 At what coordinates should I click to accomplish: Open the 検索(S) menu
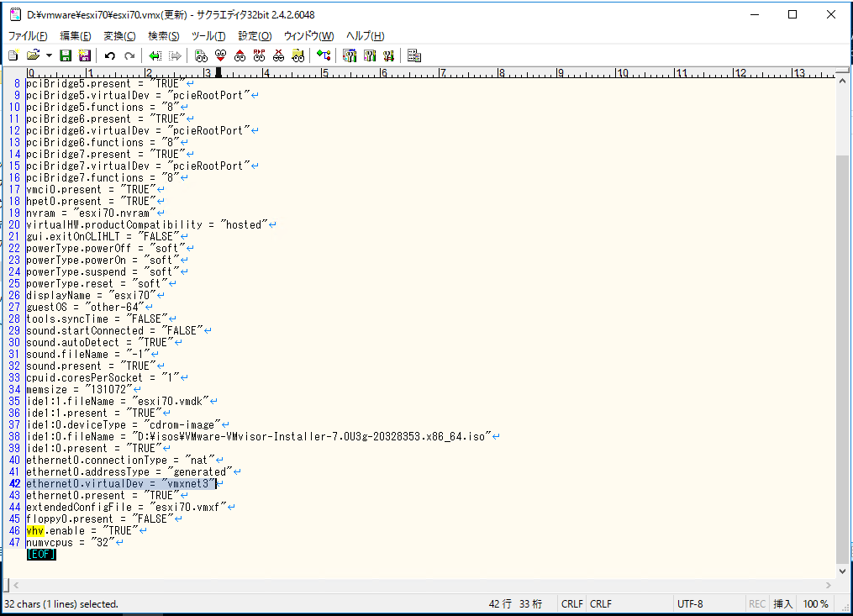(164, 36)
